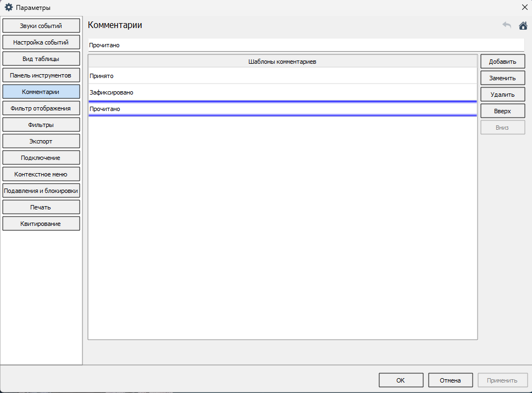Click the Заменить button

click(502, 78)
